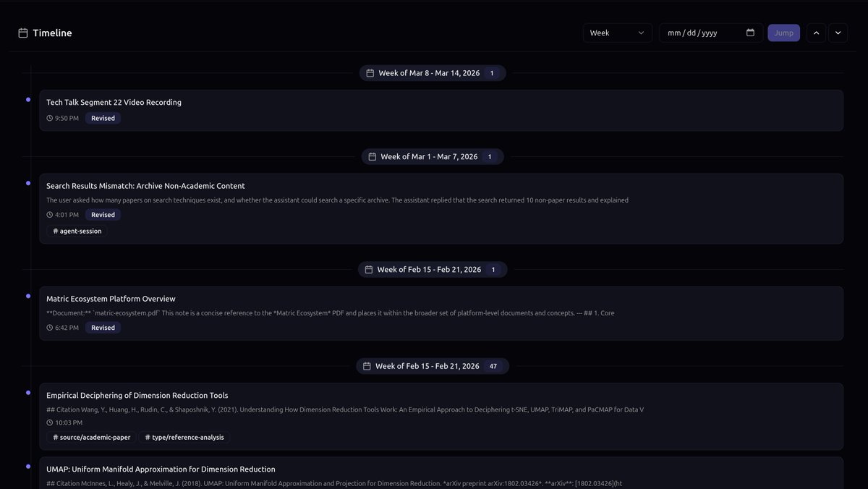This screenshot has height=489, width=868.
Task: Open the Week granularity dropdown
Action: pyautogui.click(x=618, y=33)
